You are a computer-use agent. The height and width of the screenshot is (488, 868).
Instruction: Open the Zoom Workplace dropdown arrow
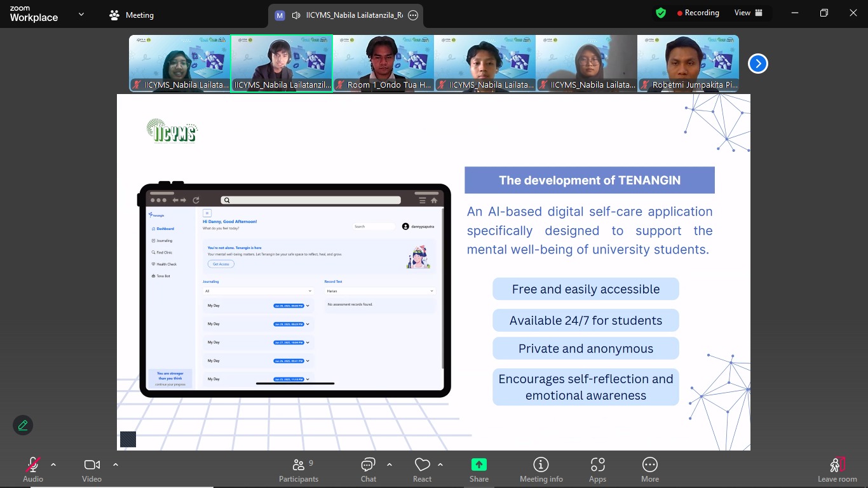(81, 15)
